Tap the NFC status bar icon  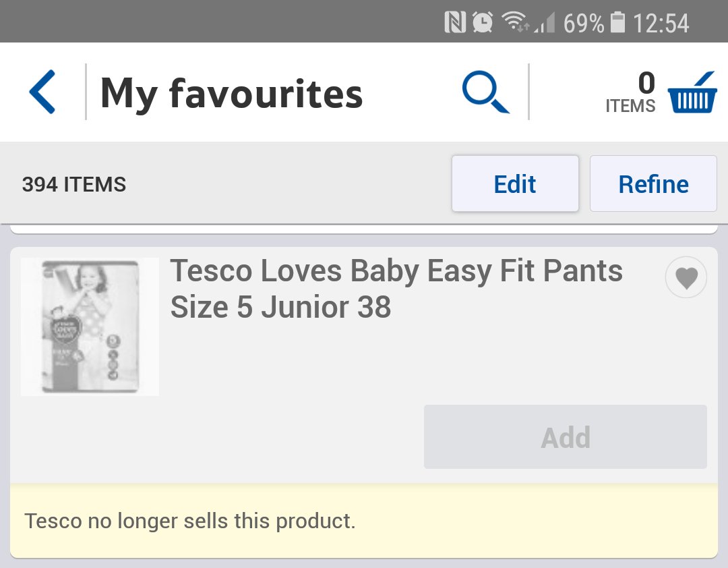(x=456, y=23)
